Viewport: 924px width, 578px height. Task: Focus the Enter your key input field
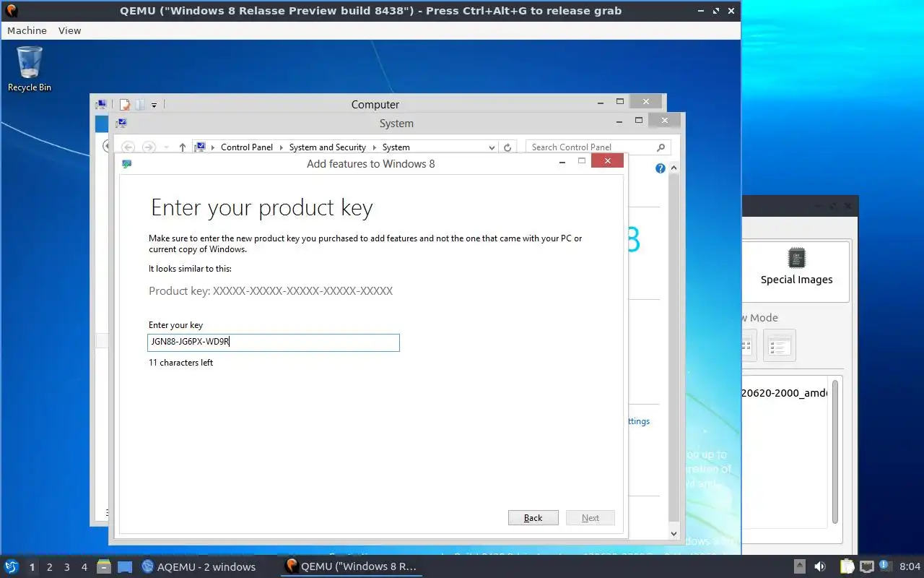[274, 342]
